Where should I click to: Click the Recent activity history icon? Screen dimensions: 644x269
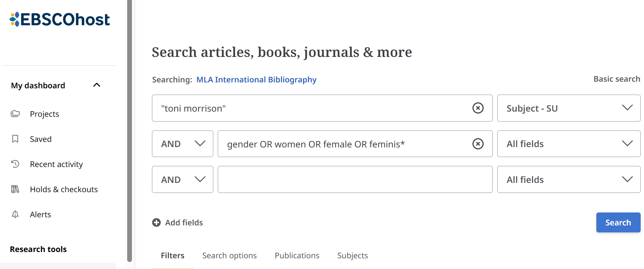pyautogui.click(x=15, y=164)
